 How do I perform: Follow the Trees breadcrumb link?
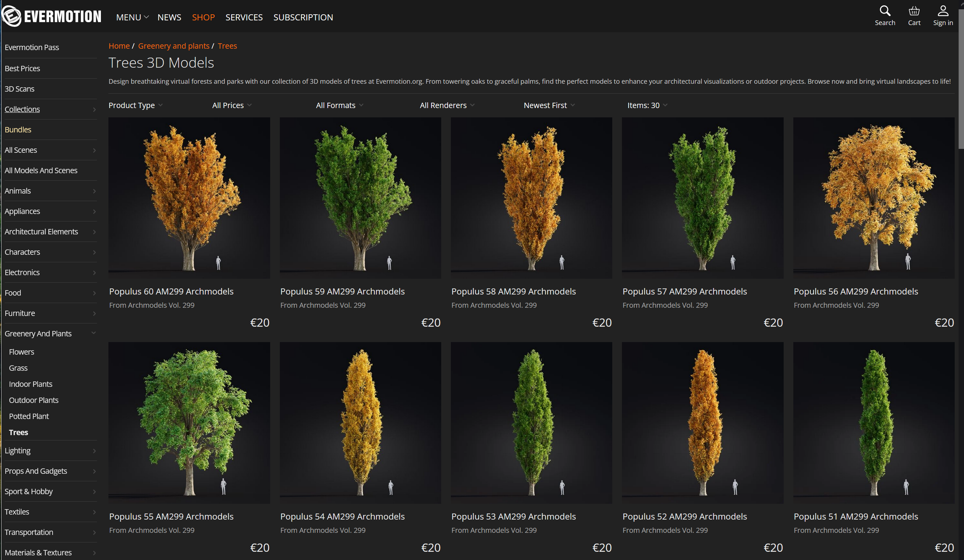coord(227,46)
